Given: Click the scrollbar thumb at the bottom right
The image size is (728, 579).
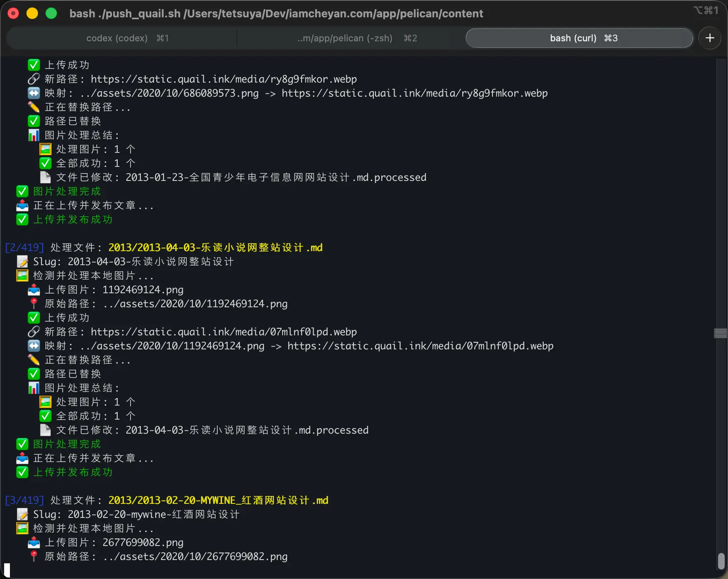Looking at the screenshot, I should tap(721, 561).
